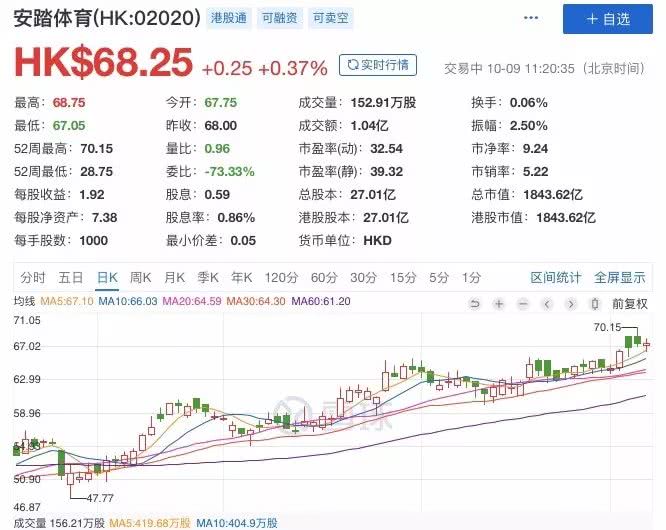Click the 市盈率(静) value 39.32

pyautogui.click(x=386, y=172)
